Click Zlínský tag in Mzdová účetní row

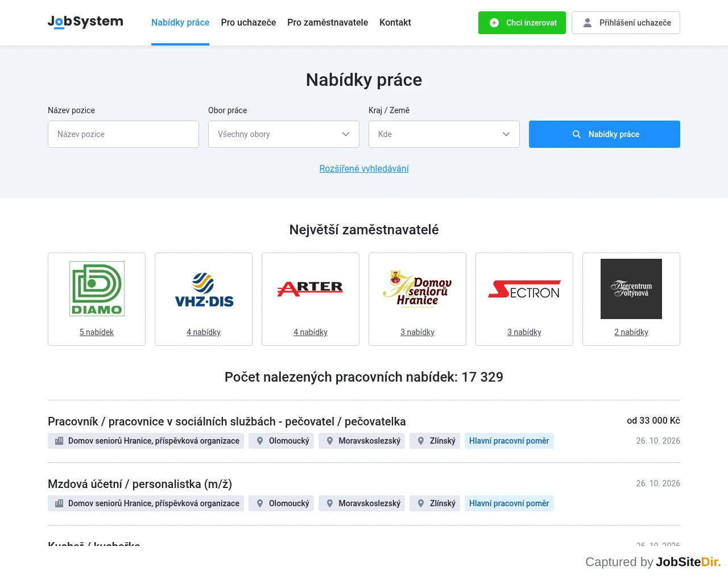pos(435,503)
